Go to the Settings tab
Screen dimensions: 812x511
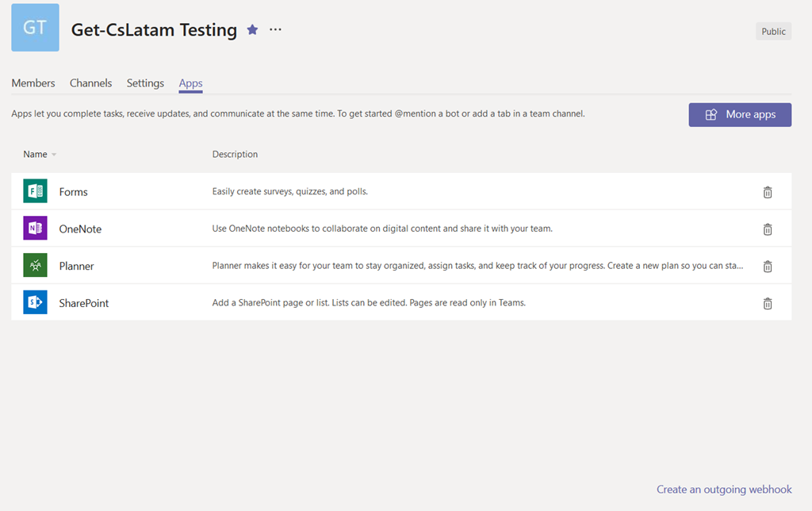point(145,83)
